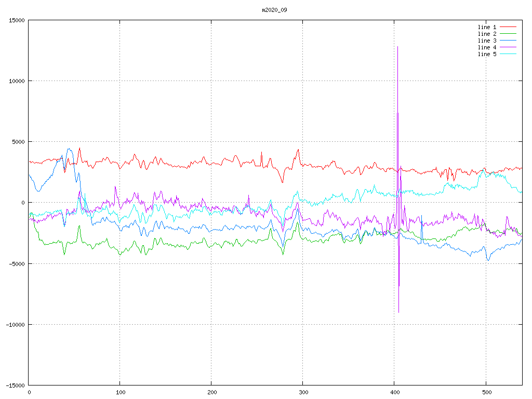Click the top of the tall spike near 400
Viewport: 532px width, 399px height.
[x=397, y=47]
